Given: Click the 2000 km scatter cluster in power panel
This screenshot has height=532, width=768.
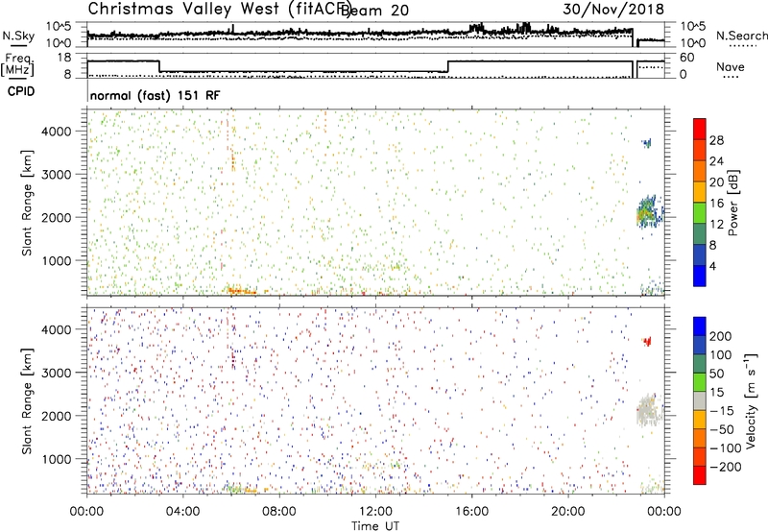Looking at the screenshot, I should [x=649, y=211].
